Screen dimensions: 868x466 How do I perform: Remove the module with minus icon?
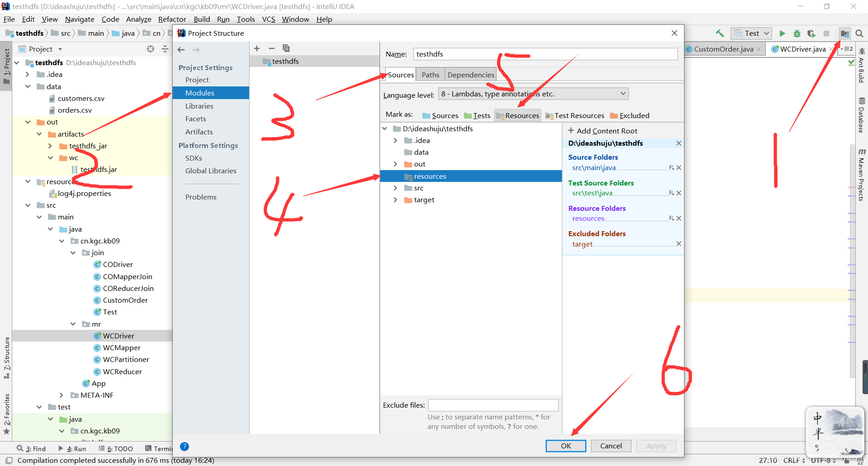(271, 48)
